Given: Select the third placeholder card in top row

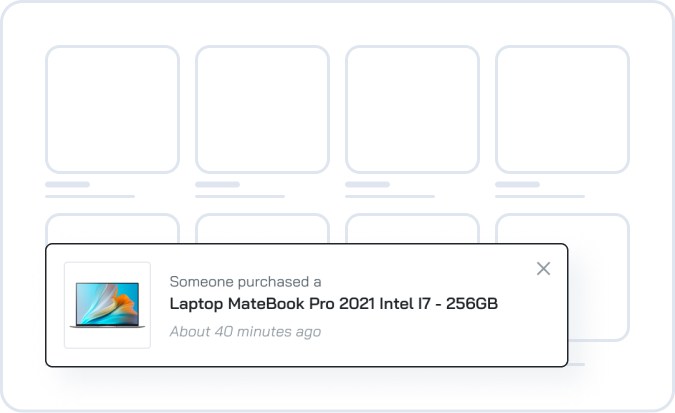Looking at the screenshot, I should 412,110.
